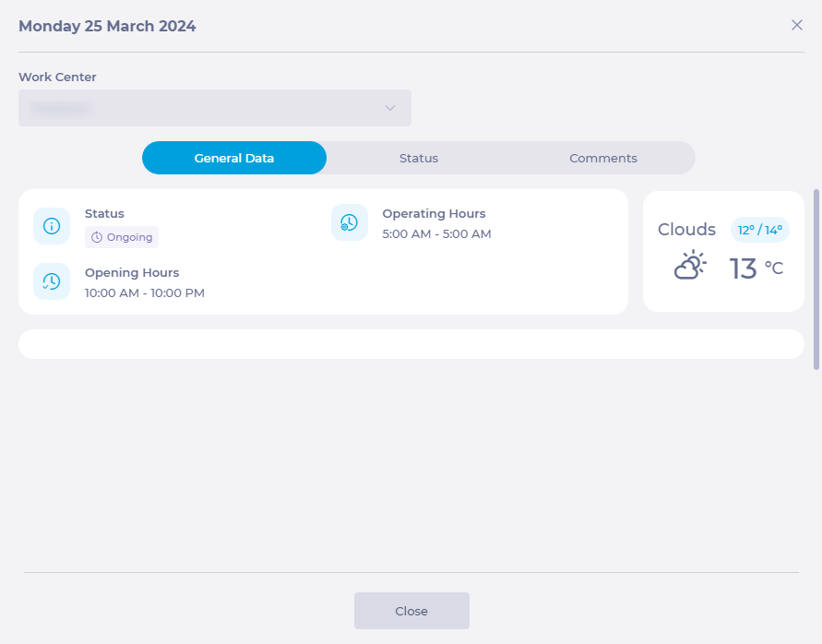Select the Clouds weather label
Image resolution: width=822 pixels, height=644 pixels.
pos(686,230)
